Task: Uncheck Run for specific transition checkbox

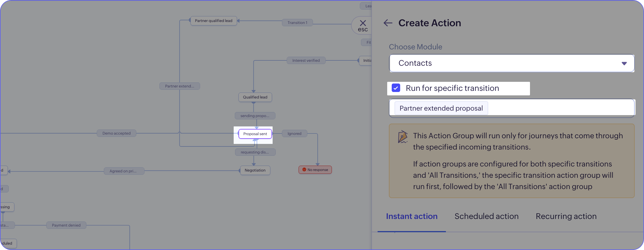Action: [x=396, y=88]
